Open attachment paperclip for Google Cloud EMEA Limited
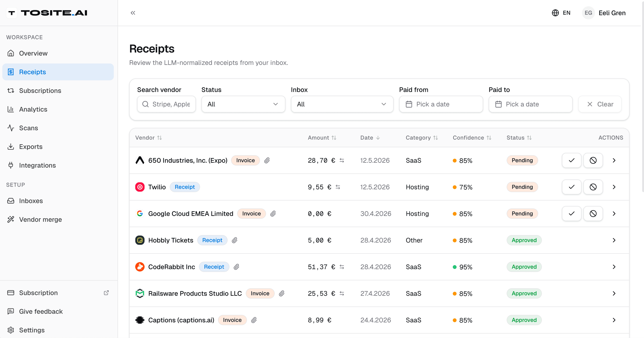 (x=273, y=214)
